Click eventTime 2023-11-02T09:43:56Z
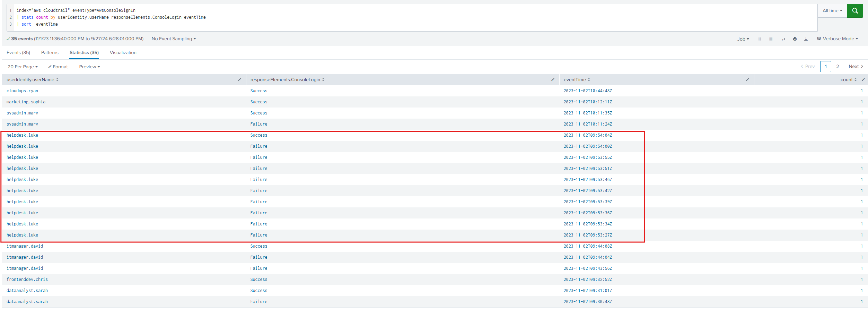This screenshot has height=309, width=868. coord(588,268)
